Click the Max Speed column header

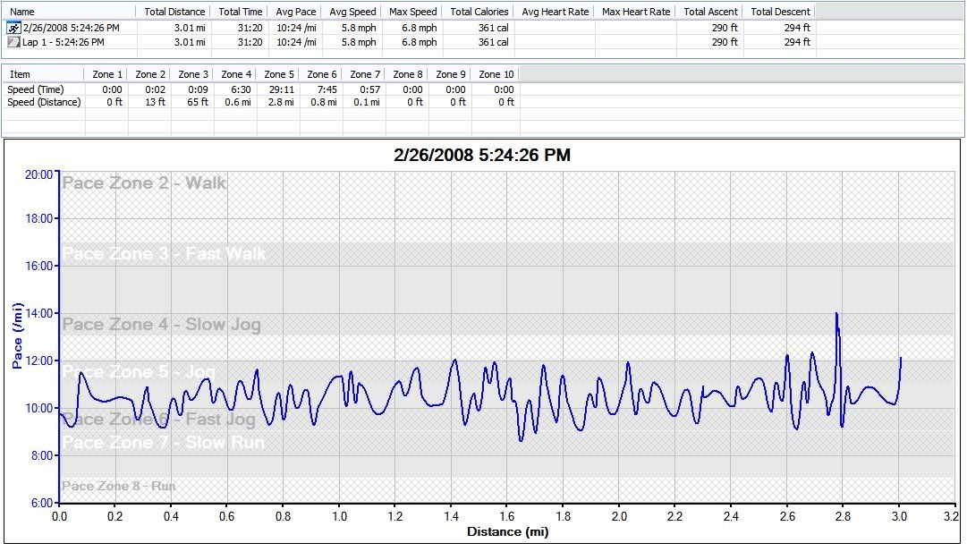coord(412,12)
